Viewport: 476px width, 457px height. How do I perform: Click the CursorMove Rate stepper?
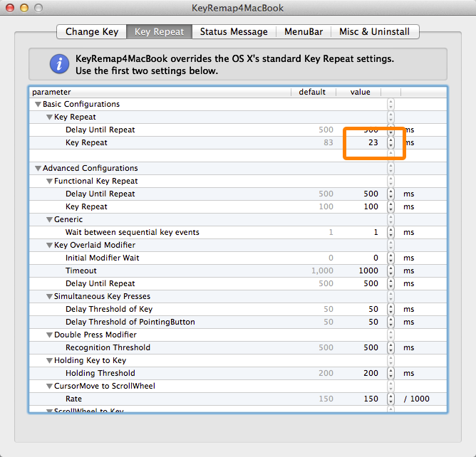tap(390, 399)
